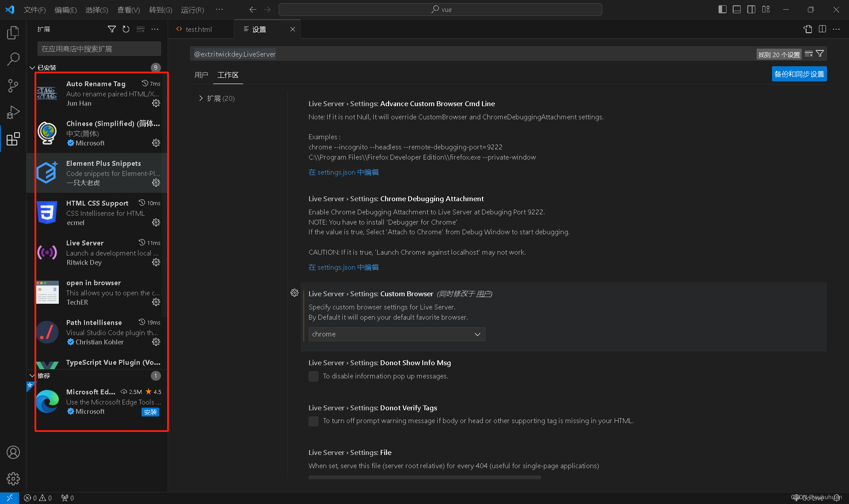
Task: Open Source Control view
Action: coord(13,86)
